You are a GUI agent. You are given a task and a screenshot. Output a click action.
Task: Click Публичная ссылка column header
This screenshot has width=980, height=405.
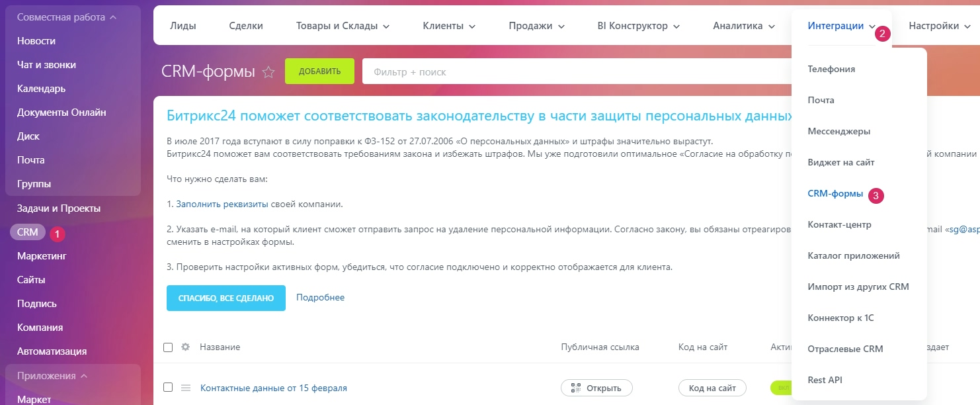pyautogui.click(x=600, y=347)
